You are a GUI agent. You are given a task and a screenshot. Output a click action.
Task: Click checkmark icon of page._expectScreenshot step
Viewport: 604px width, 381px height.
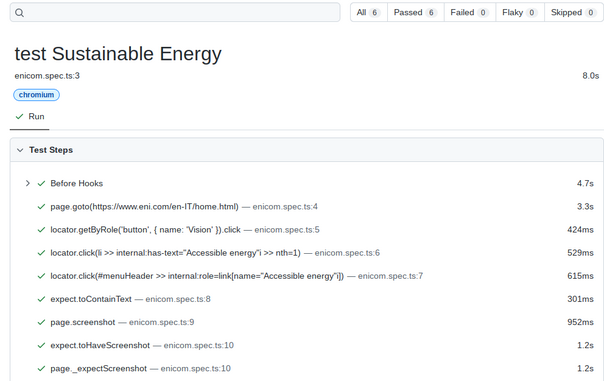pyautogui.click(x=41, y=368)
